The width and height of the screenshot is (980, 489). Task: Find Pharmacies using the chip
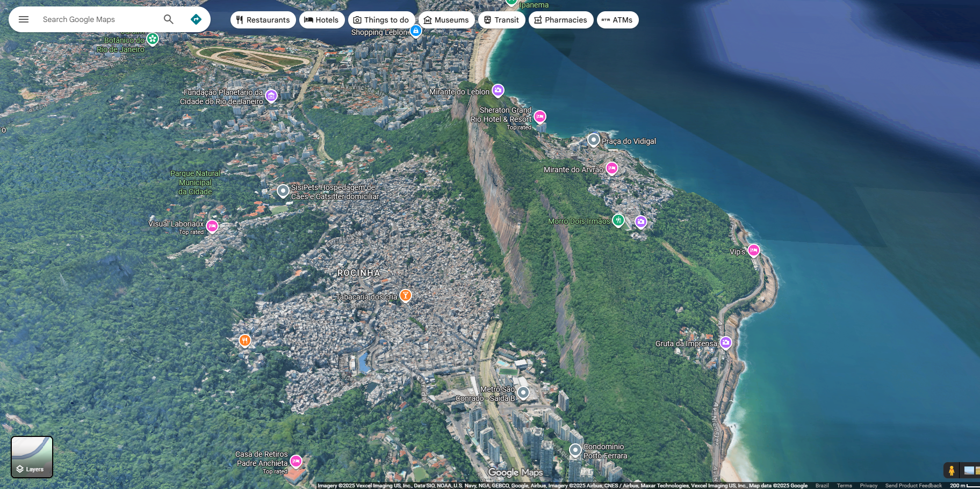(561, 20)
